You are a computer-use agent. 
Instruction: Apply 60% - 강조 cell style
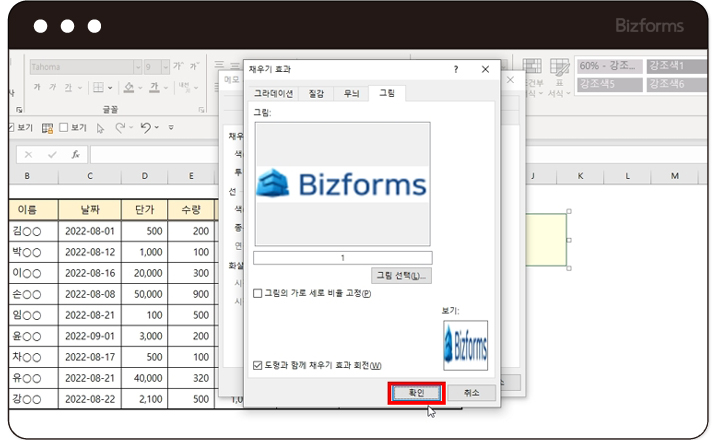click(x=609, y=66)
